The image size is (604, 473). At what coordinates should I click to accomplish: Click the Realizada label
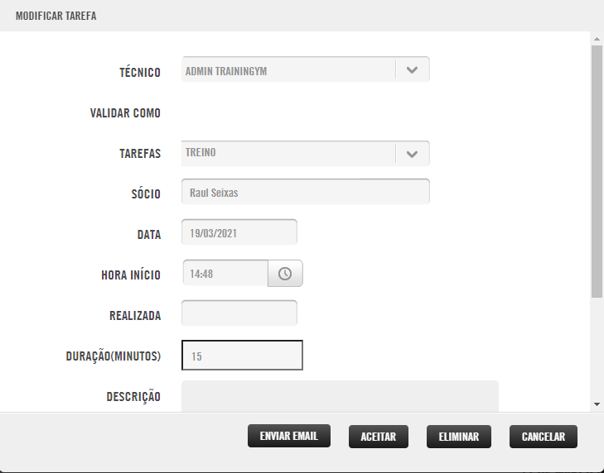coord(135,316)
